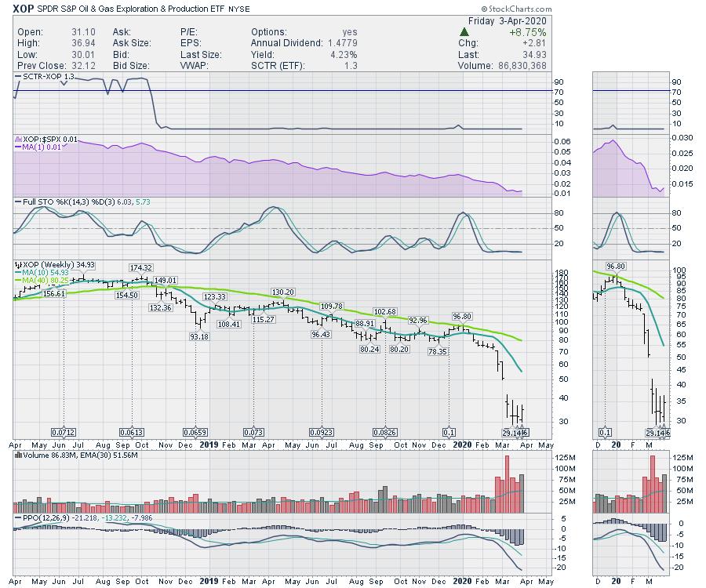Click the 93.18 low price callout
This screenshot has height=588, width=706.
point(198,336)
